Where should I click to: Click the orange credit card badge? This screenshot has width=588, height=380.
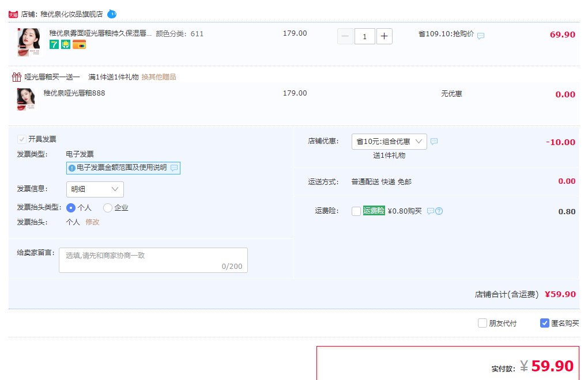pos(79,45)
